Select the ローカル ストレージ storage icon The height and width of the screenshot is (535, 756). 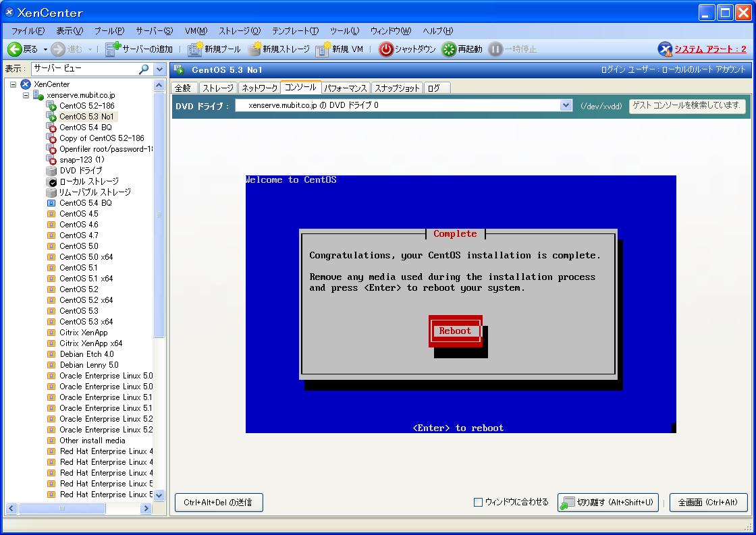[51, 181]
